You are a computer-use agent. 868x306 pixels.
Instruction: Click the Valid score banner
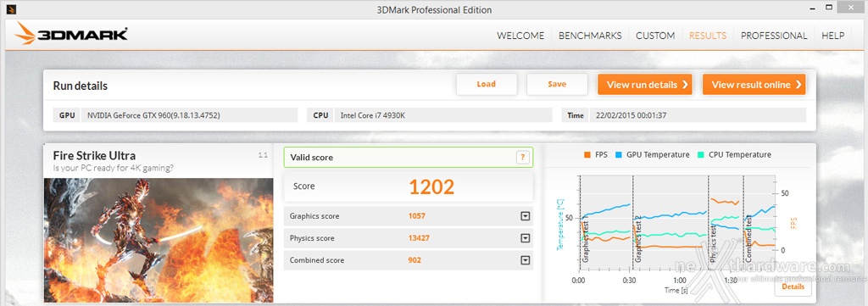click(x=409, y=158)
